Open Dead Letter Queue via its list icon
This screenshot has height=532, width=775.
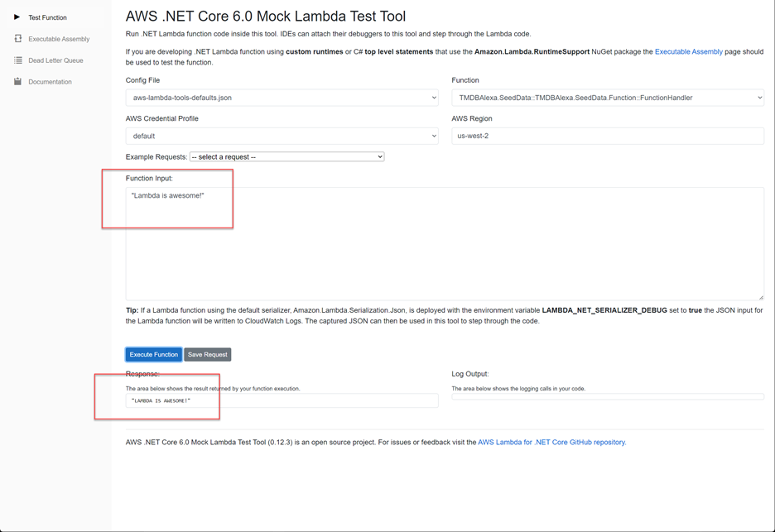pyautogui.click(x=17, y=60)
